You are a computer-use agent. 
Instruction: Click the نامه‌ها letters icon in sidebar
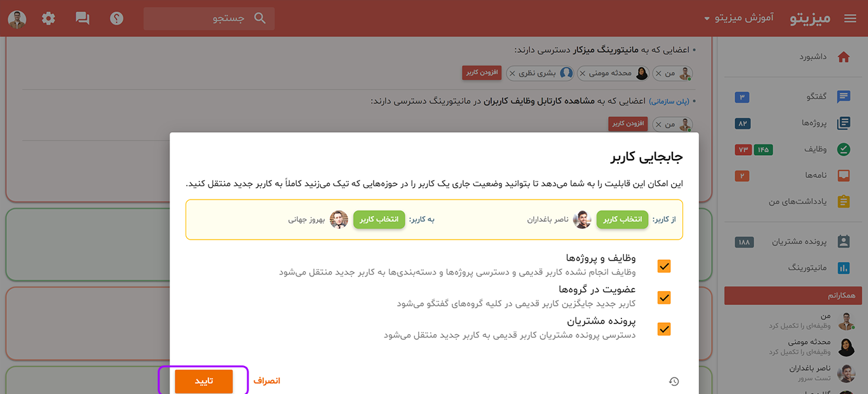[844, 175]
